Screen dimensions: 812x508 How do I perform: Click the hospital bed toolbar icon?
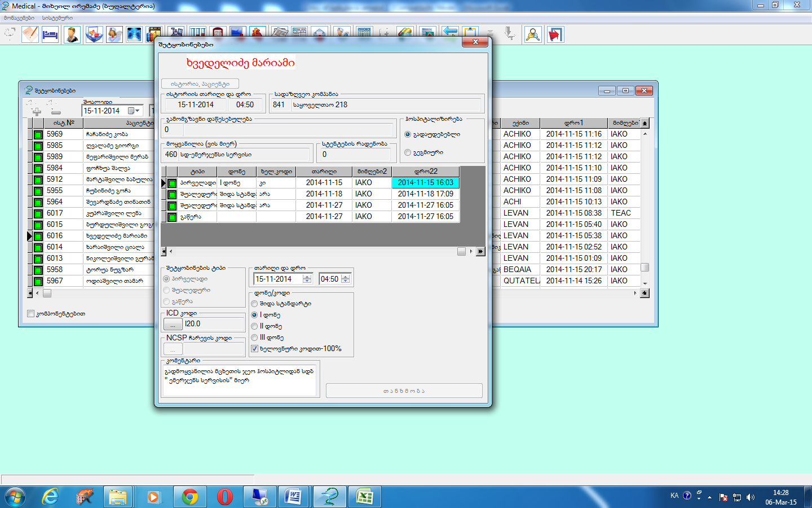pos(50,35)
